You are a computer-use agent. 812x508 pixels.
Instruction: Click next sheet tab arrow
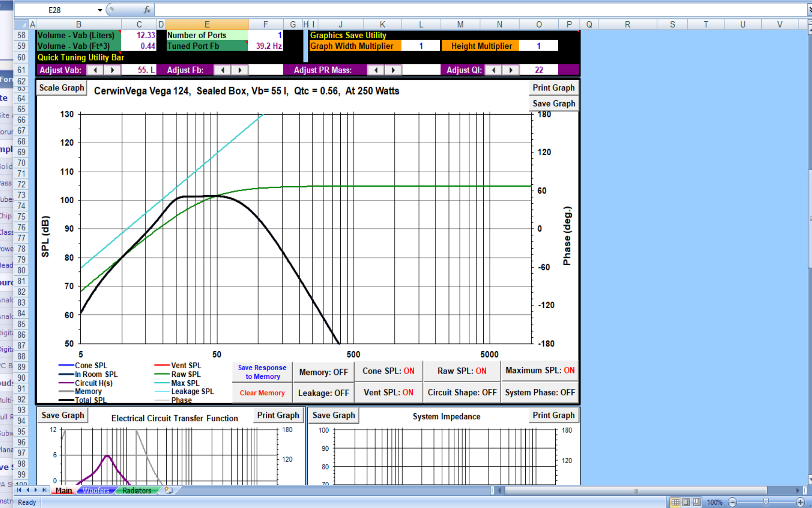pos(36,490)
